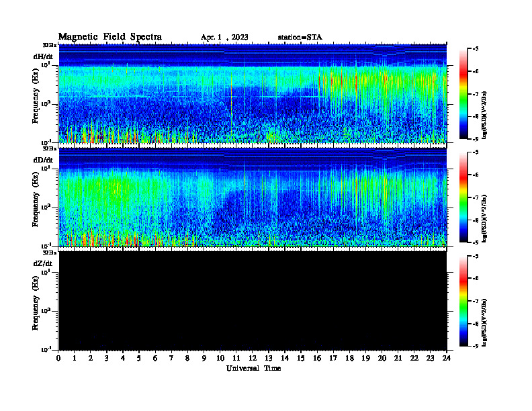
Task: Click hour 10 on the Universal Time axis
Action: click(x=220, y=358)
